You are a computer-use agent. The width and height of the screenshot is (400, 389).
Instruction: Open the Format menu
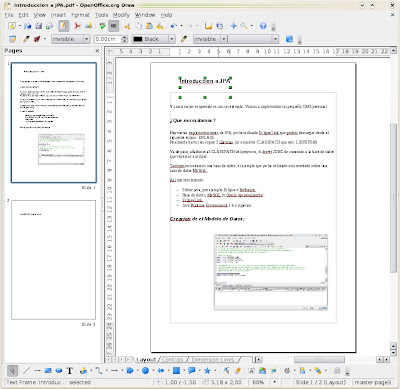pyautogui.click(x=80, y=15)
